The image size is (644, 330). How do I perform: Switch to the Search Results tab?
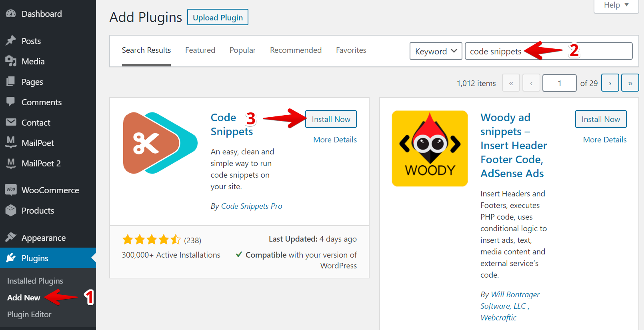146,50
